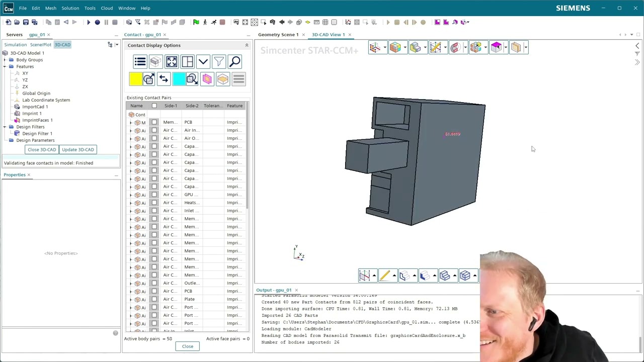Click the Close 3D-CAD button
Image resolution: width=644 pixels, height=362 pixels.
(42, 149)
